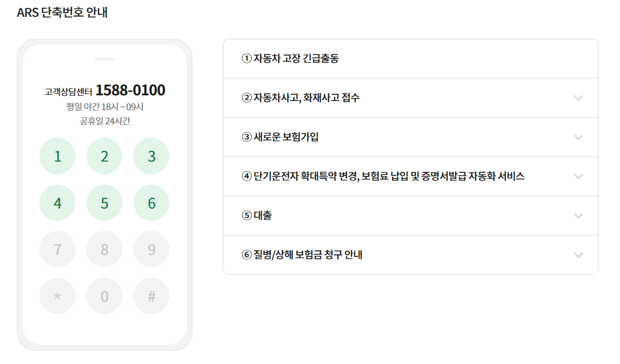Tap the green 4 keypad button

click(57, 203)
